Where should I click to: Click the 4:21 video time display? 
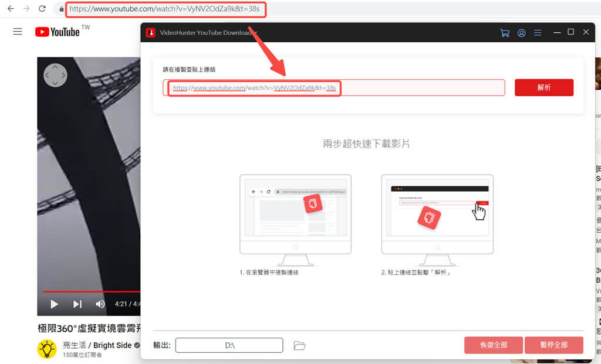coord(127,304)
